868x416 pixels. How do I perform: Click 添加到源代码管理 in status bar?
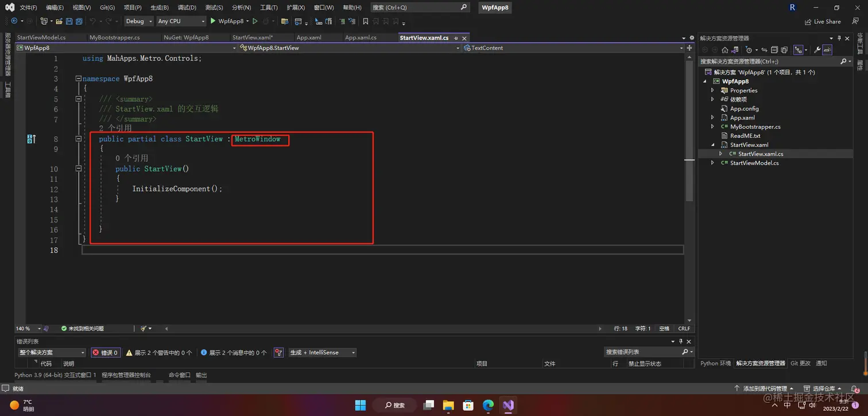point(765,389)
